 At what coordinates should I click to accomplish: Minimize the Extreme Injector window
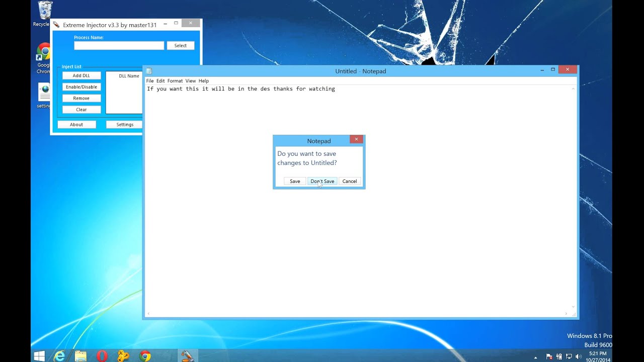[x=165, y=23]
